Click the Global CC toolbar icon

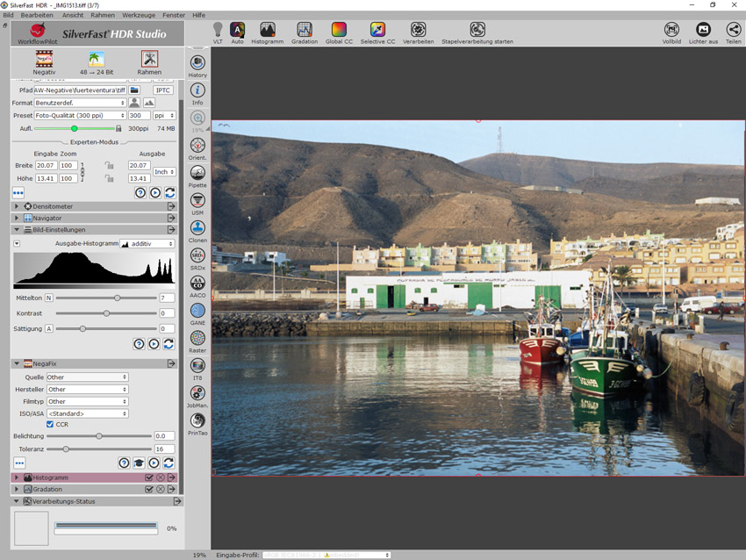coord(339,30)
